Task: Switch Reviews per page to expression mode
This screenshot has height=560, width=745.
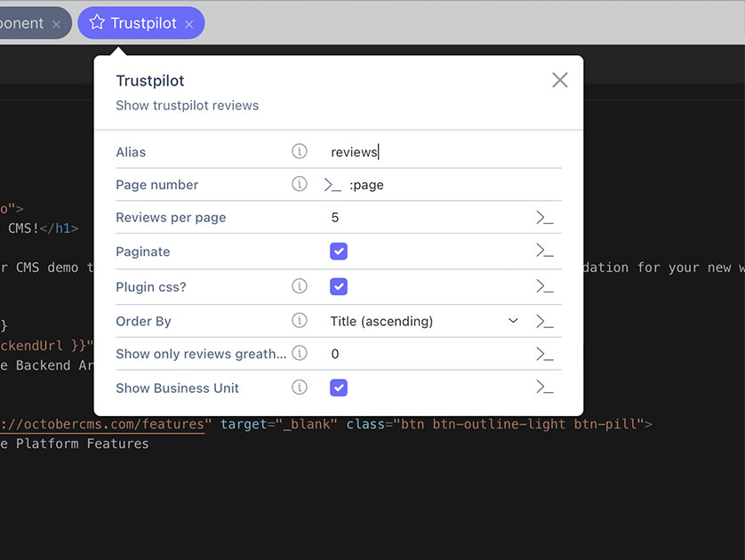Action: [544, 218]
